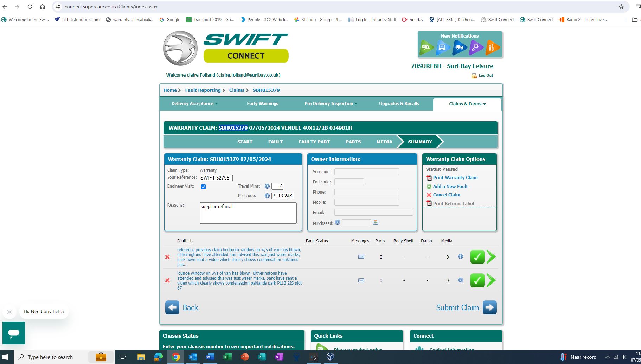Open the Purchased date calendar picker

tap(376, 222)
